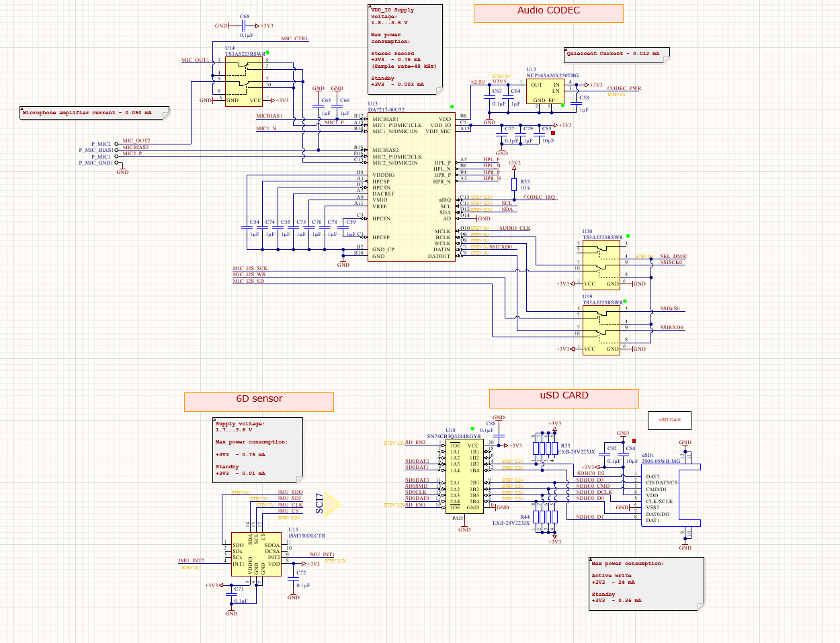This screenshot has height=643, width=840.
Task: Select the U12 NCP163AMX250TBG regulator symbol
Action: coord(545,92)
